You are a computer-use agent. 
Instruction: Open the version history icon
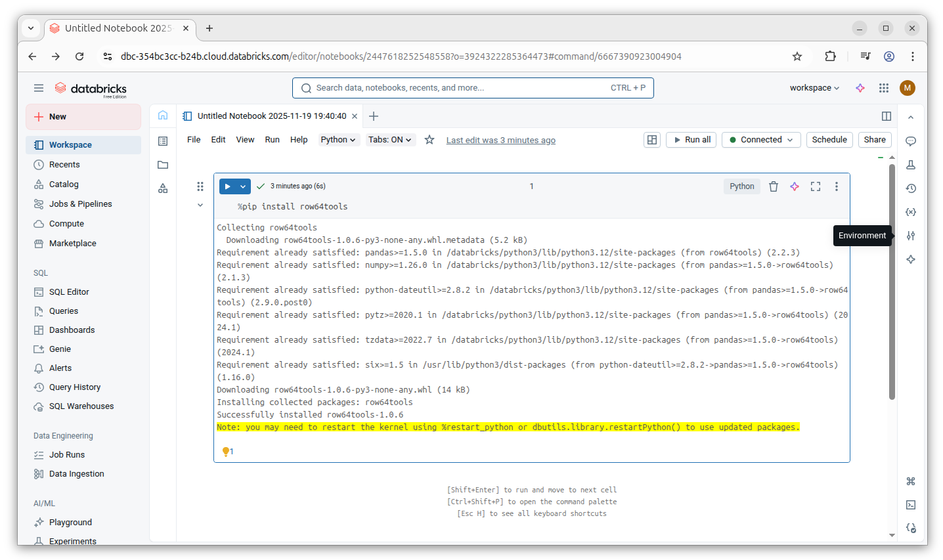tap(911, 188)
